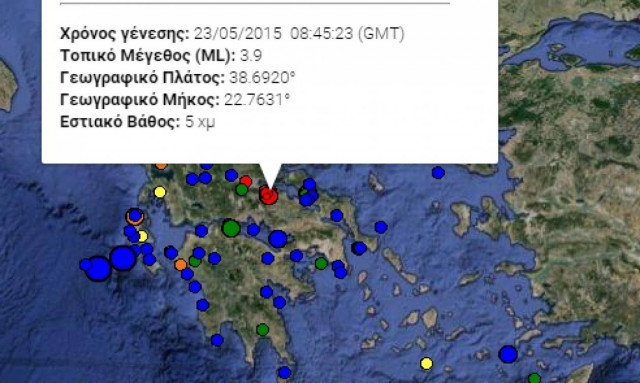Click the 'Γεωγραφικό Πλάτος: 38.6920°' line

(x=178, y=77)
